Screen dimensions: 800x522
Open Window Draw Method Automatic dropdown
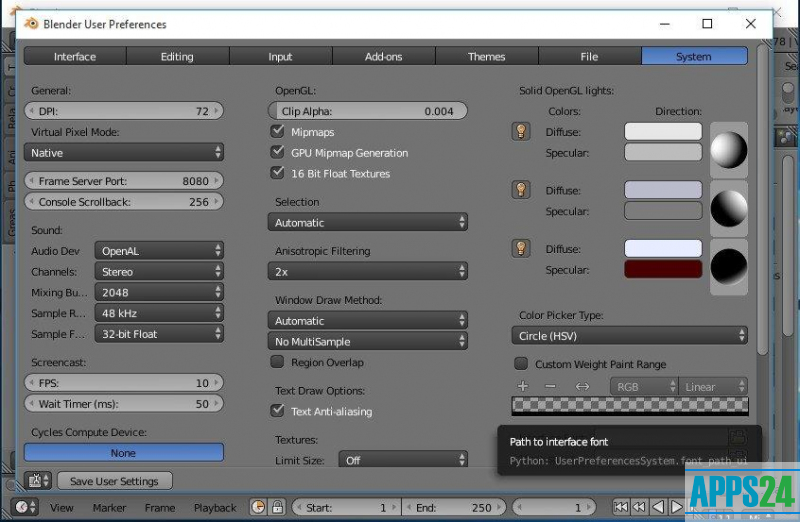(x=368, y=320)
